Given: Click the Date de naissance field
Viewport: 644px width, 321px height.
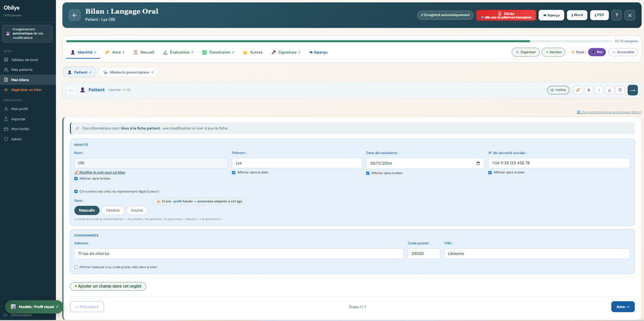Looking at the screenshot, I should pyautogui.click(x=425, y=163).
